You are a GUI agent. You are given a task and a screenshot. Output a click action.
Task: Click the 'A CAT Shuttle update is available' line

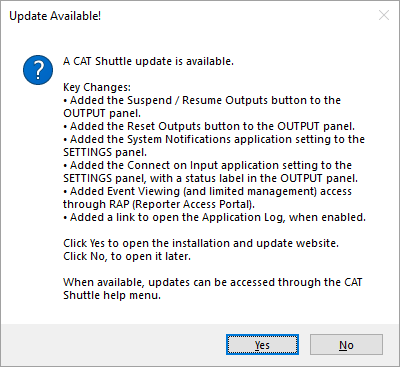click(x=148, y=61)
